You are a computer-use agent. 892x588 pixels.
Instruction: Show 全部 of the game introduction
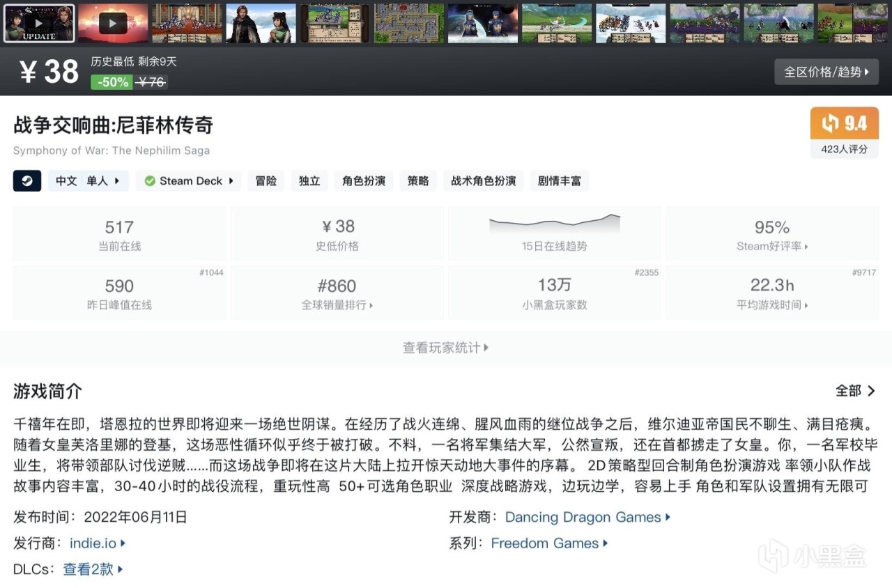pyautogui.click(x=856, y=391)
